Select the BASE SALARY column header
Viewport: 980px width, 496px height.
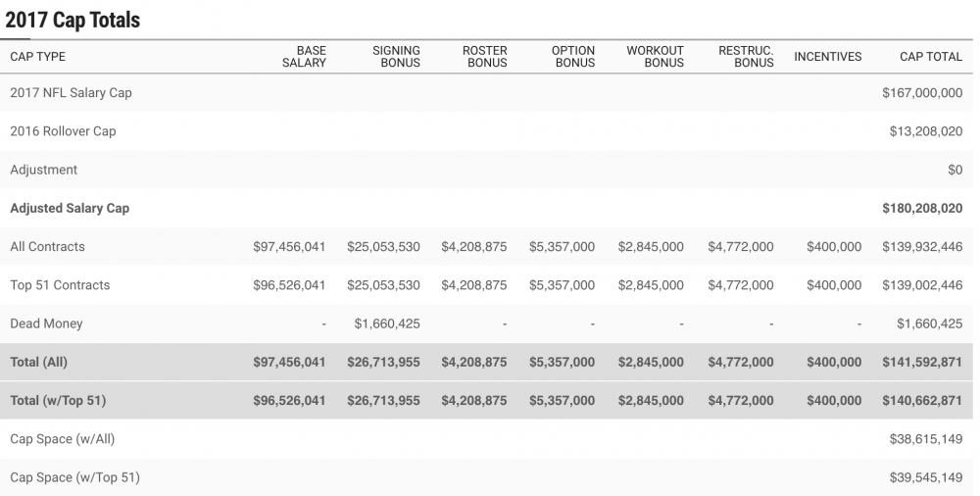tap(304, 56)
